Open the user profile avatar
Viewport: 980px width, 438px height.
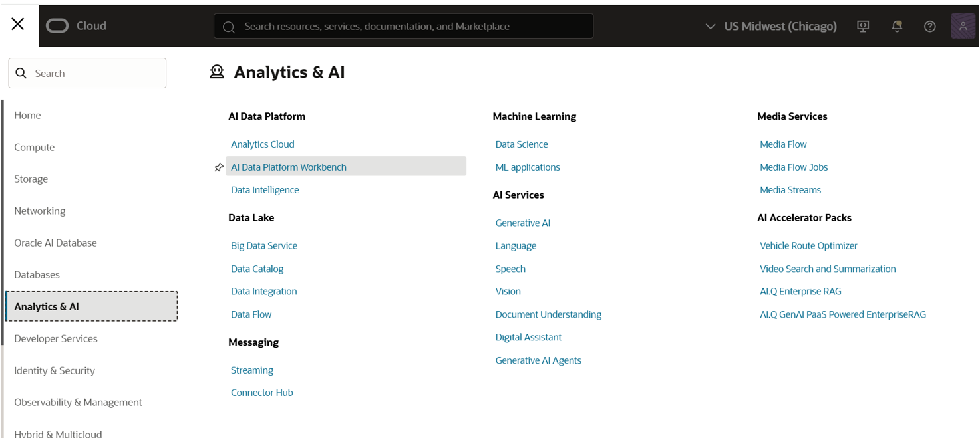[x=963, y=26]
